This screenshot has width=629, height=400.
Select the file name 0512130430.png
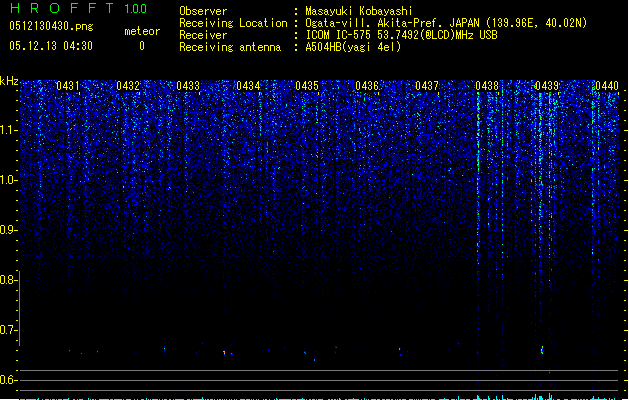coord(51,26)
